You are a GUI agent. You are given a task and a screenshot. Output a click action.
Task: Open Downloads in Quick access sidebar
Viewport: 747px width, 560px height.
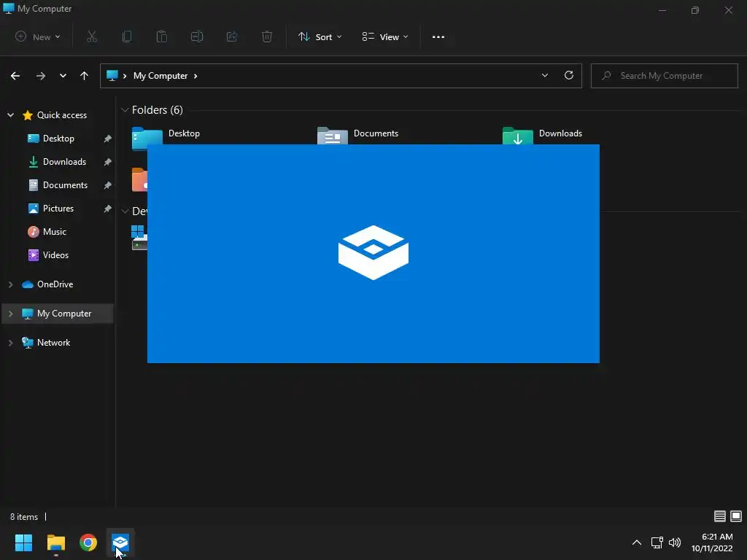coord(64,162)
